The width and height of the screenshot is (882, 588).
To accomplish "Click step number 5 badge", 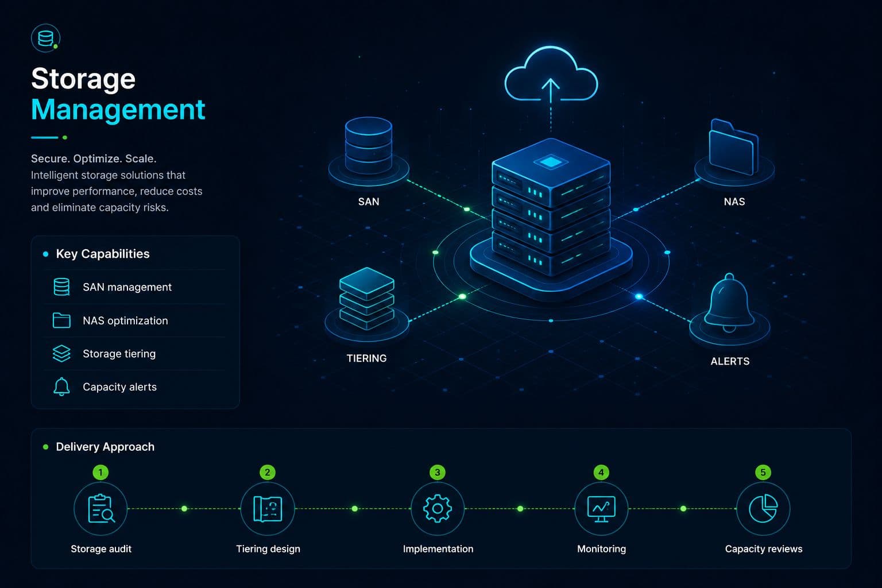I will pyautogui.click(x=763, y=473).
